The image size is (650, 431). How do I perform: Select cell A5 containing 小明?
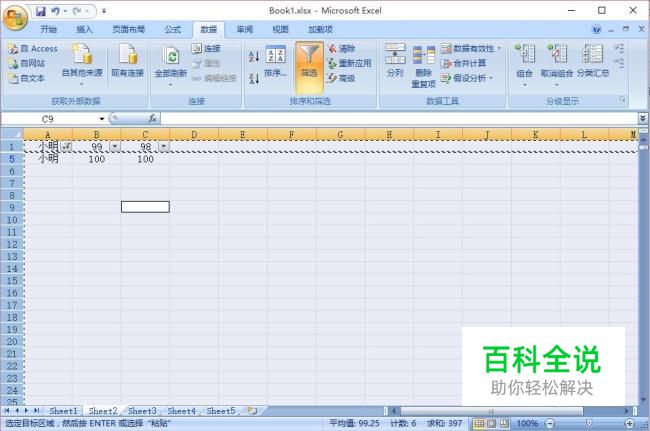point(48,159)
